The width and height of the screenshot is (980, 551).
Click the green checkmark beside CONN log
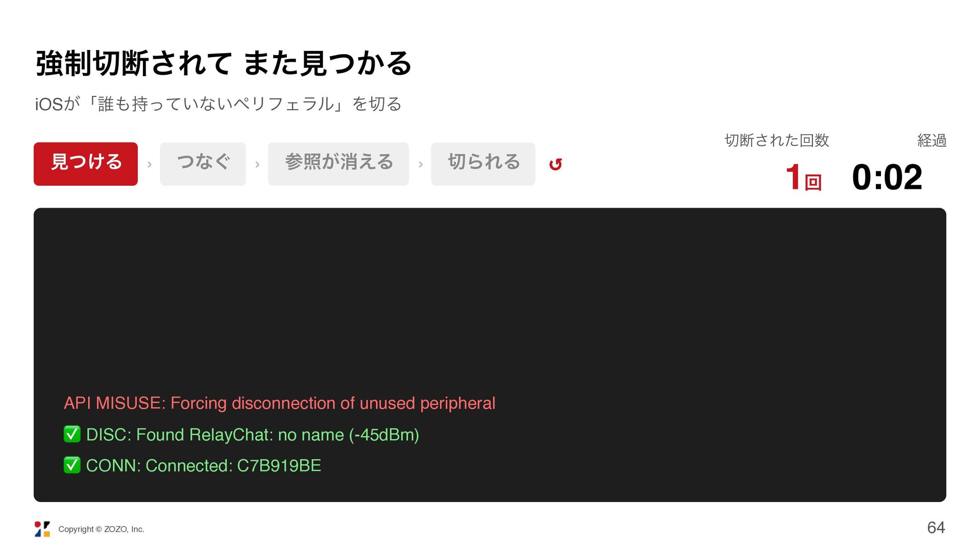coord(72,465)
